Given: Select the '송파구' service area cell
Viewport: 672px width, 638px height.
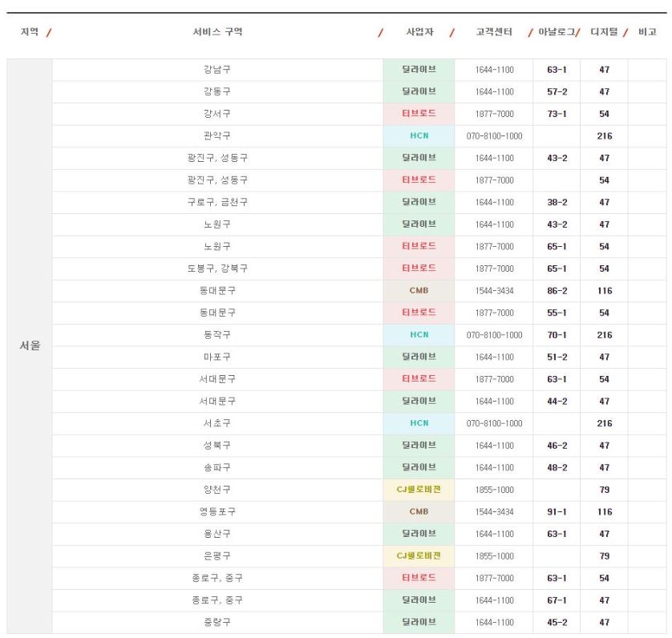Looking at the screenshot, I should (217, 468).
